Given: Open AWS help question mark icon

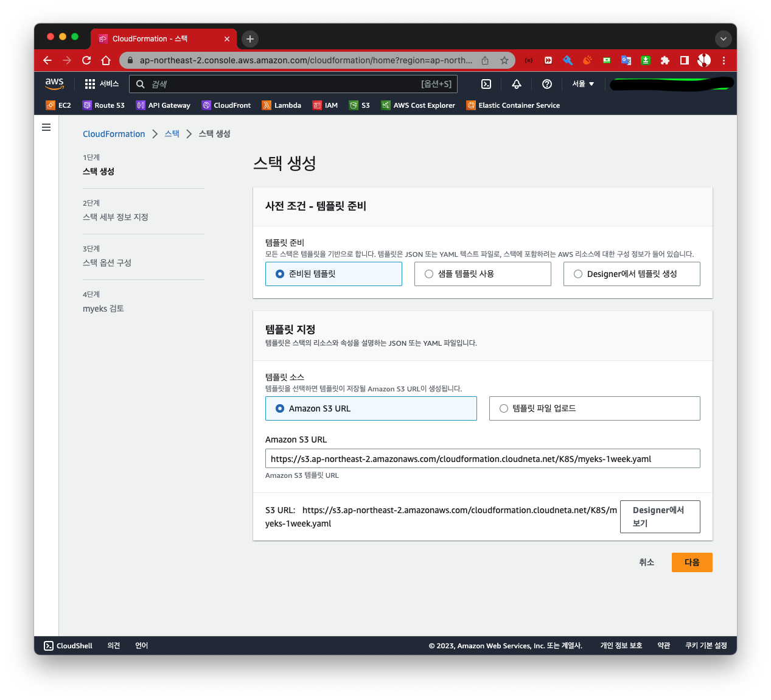Looking at the screenshot, I should (547, 84).
